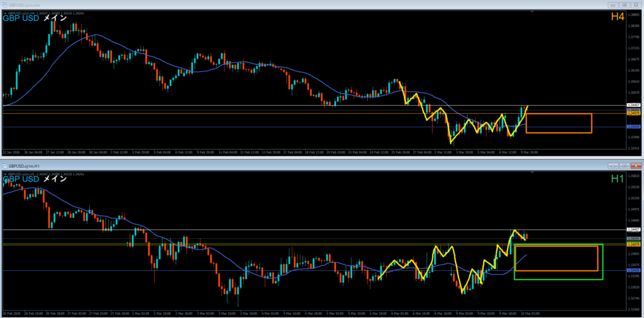The height and width of the screenshot is (318, 644).
Task: Maximize the H4 chart window
Action: click(623, 5)
